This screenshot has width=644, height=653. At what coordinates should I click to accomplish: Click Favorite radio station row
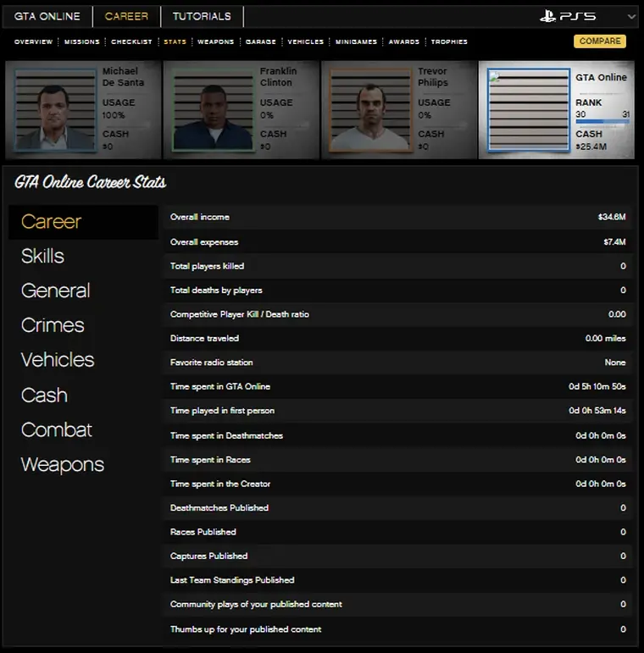397,362
